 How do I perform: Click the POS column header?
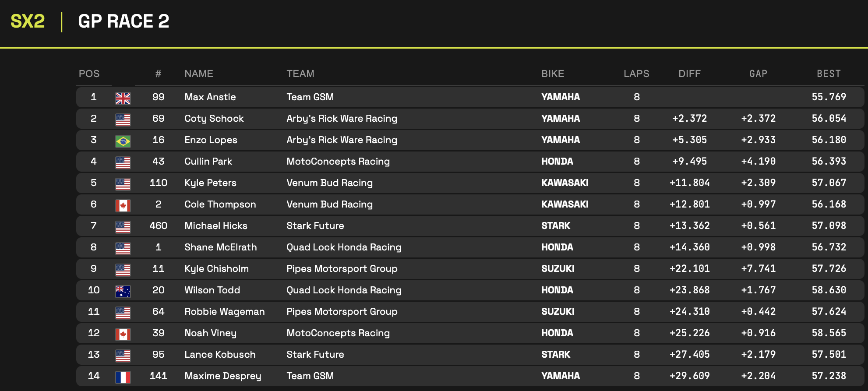point(89,74)
